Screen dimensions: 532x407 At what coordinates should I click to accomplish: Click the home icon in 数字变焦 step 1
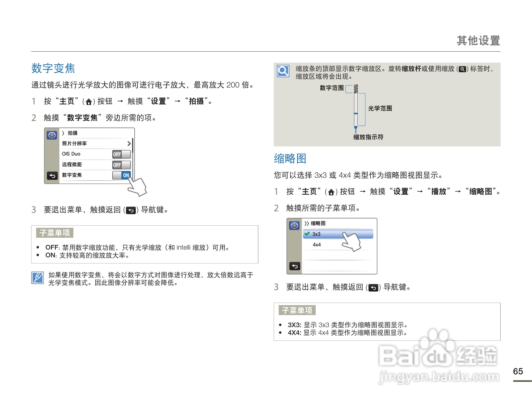click(x=89, y=102)
